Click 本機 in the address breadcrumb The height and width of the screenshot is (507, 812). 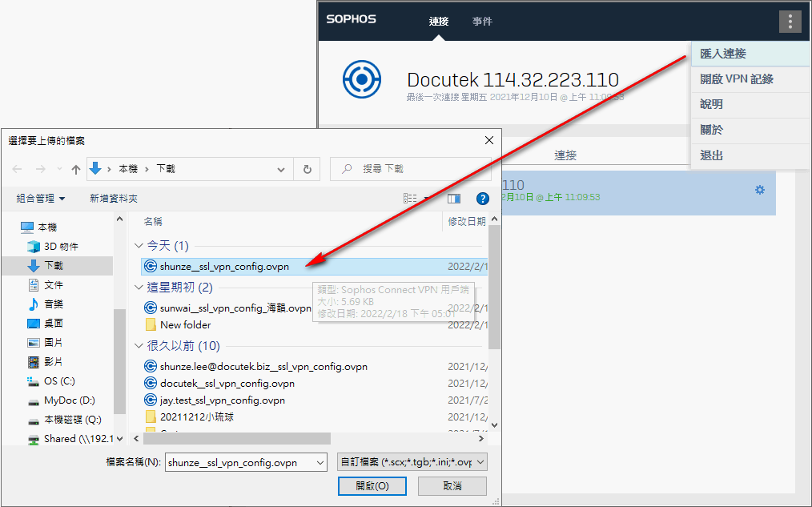[x=128, y=169]
